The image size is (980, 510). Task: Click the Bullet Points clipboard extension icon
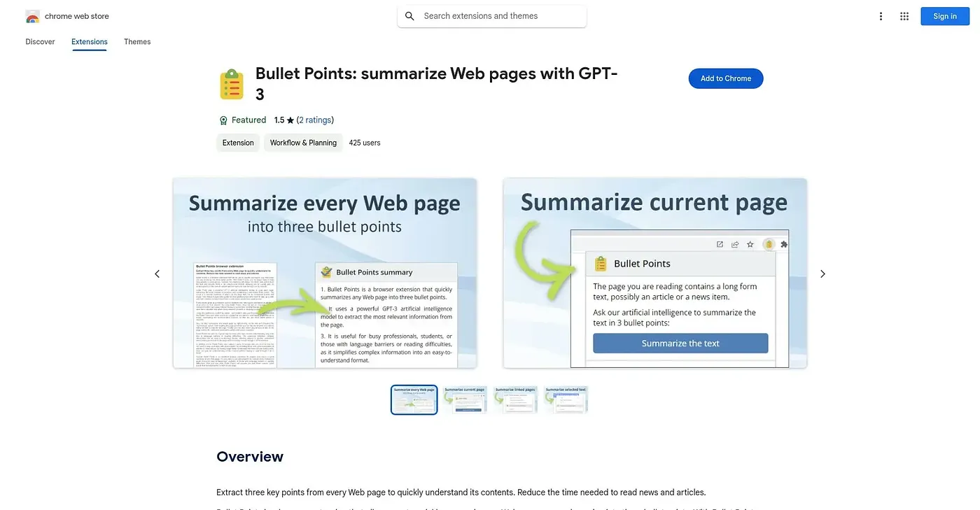[232, 84]
